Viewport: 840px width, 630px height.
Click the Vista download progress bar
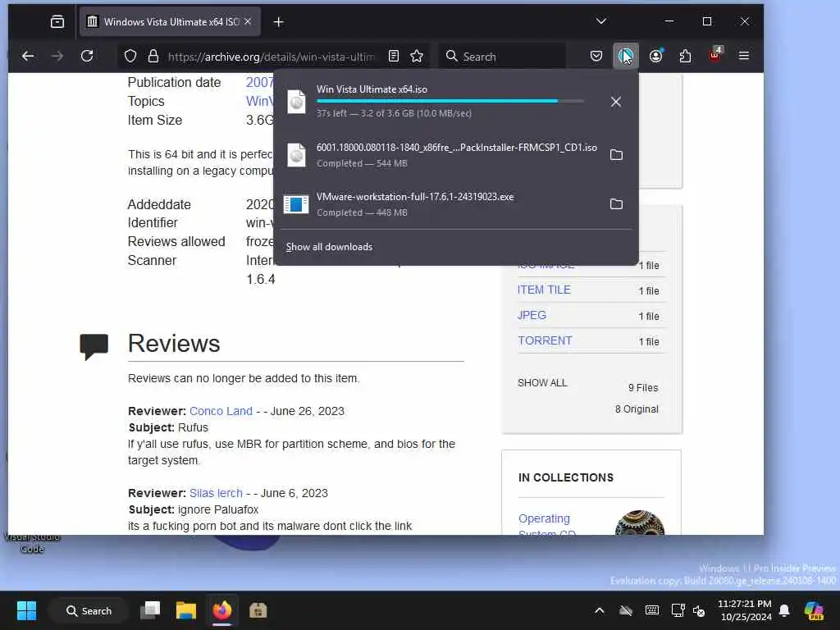tap(450, 101)
